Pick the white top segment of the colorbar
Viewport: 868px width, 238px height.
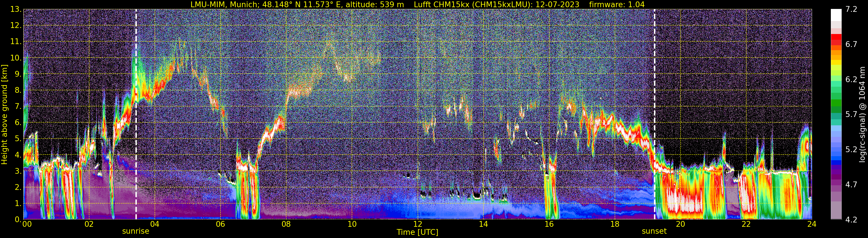(x=836, y=15)
